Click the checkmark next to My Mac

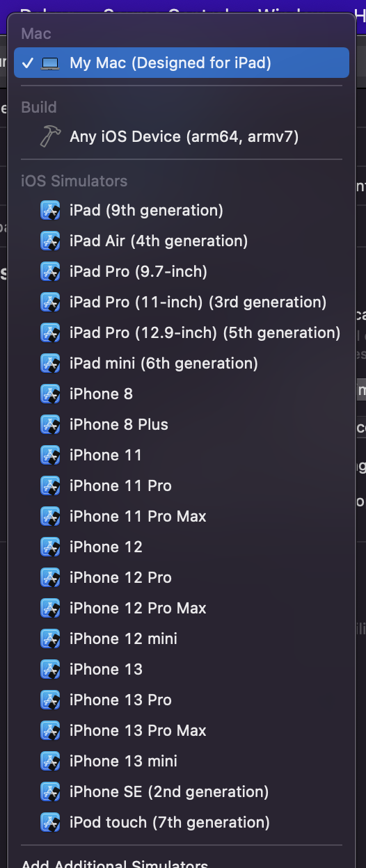coord(27,63)
